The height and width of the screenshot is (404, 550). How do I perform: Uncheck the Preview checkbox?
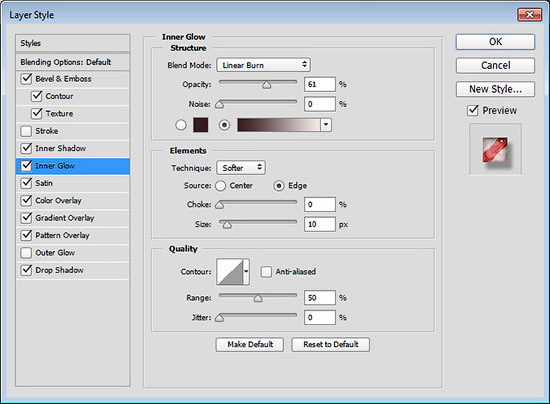point(473,110)
